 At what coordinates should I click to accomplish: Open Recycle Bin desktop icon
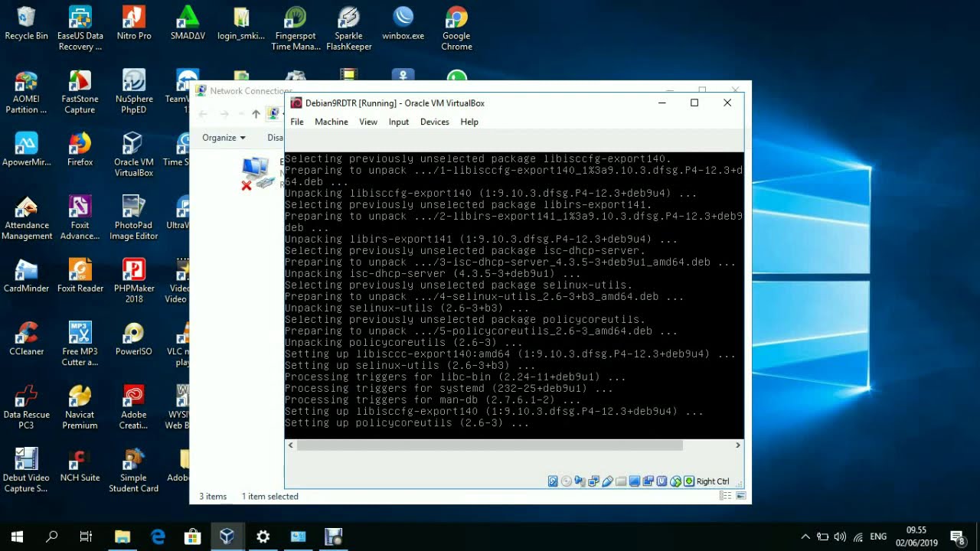(x=26, y=24)
